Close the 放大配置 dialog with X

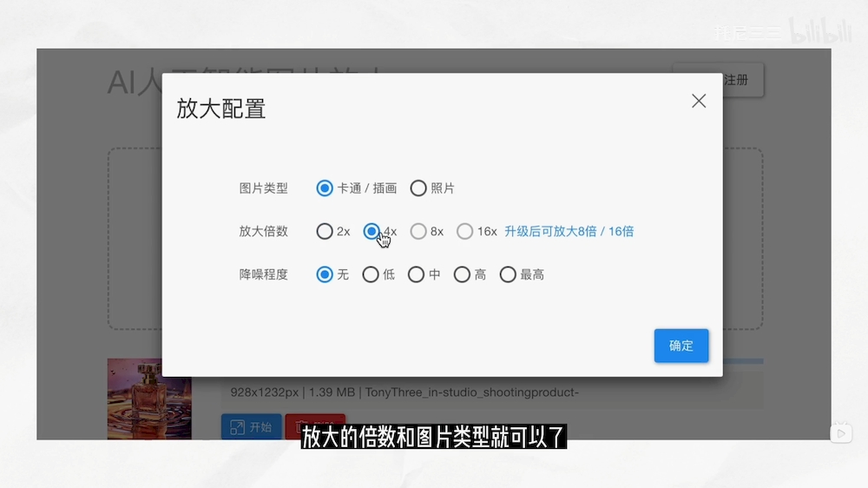[699, 101]
